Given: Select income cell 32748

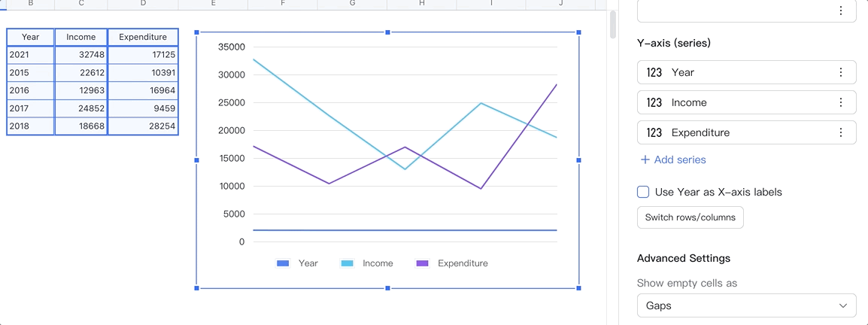Looking at the screenshot, I should point(80,55).
